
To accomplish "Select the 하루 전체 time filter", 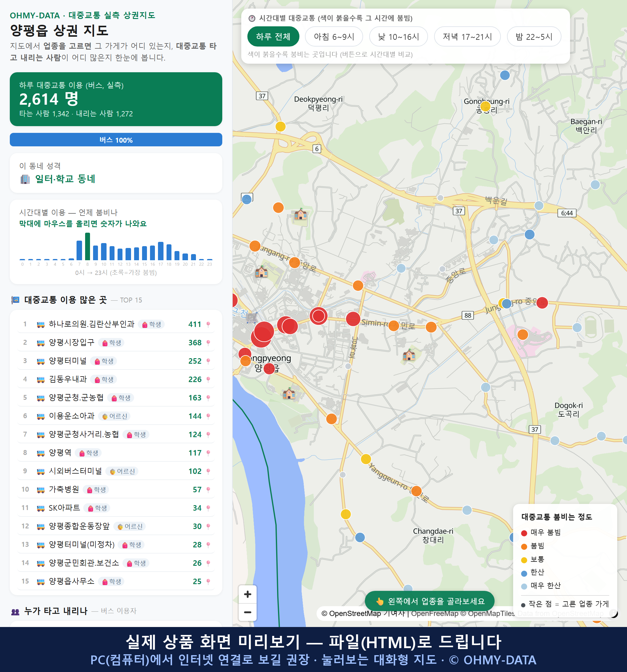I will [x=273, y=36].
